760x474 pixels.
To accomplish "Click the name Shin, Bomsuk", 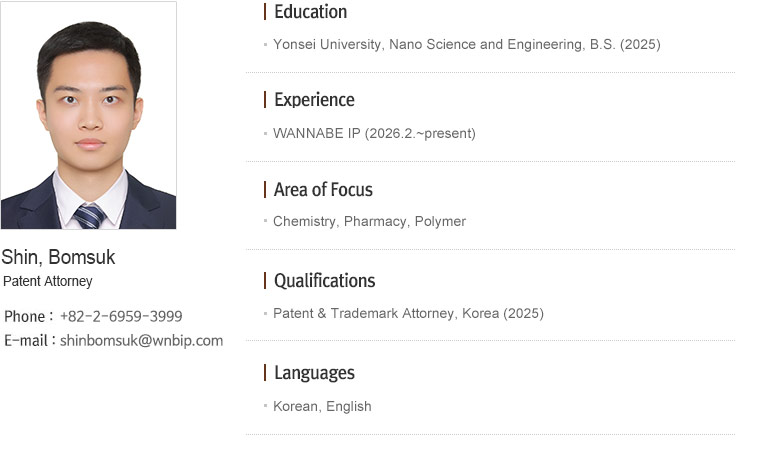I will click(x=58, y=257).
